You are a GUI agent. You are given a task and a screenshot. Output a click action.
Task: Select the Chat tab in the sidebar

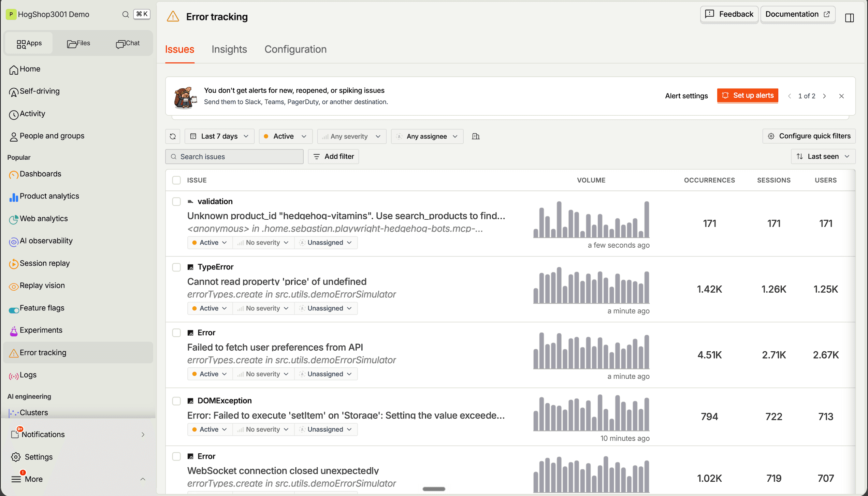coord(128,43)
